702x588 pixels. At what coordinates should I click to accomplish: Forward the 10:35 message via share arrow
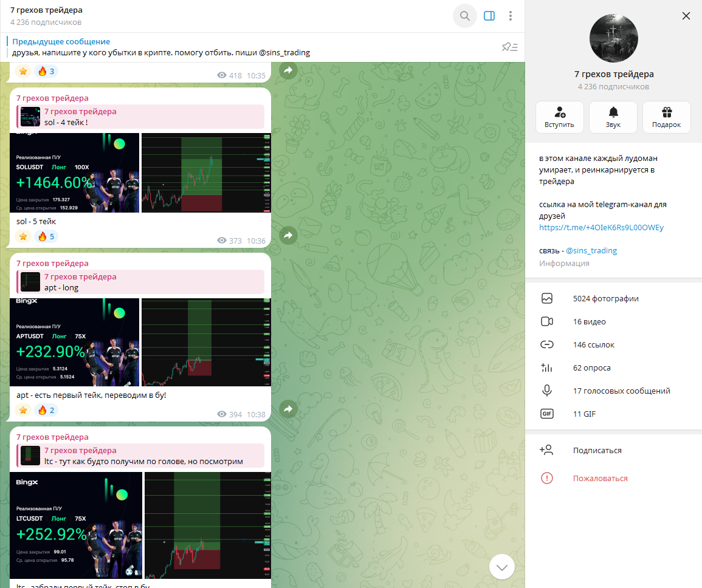tap(288, 70)
